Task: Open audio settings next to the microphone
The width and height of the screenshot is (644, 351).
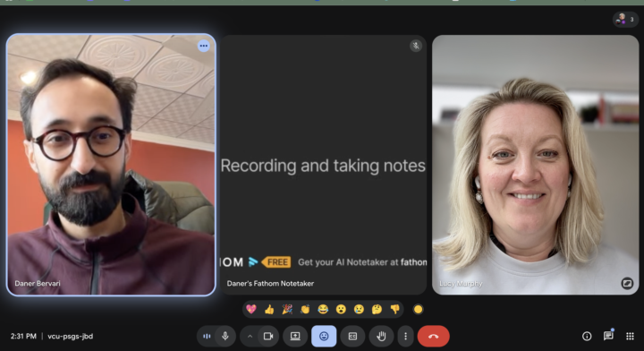Action: [x=207, y=336]
